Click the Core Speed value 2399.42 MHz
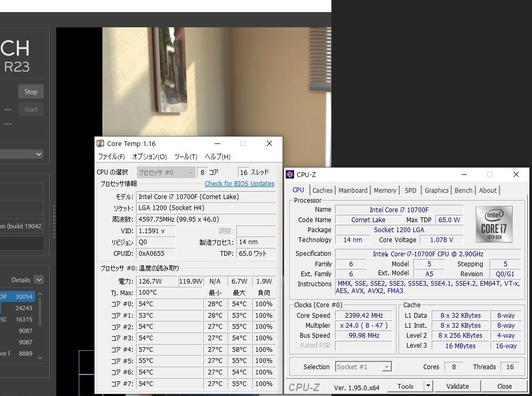This screenshot has width=532, height=396. (x=364, y=316)
